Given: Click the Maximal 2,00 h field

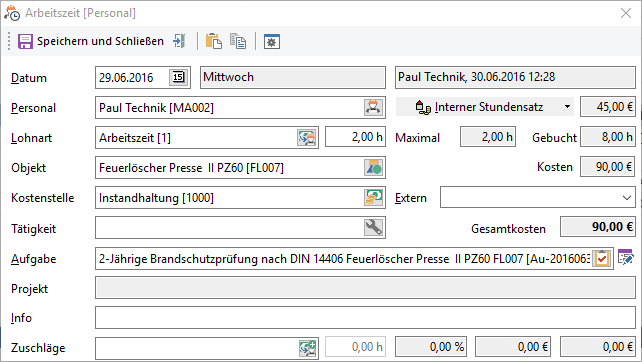Looking at the screenshot, I should pyautogui.click(x=488, y=137).
